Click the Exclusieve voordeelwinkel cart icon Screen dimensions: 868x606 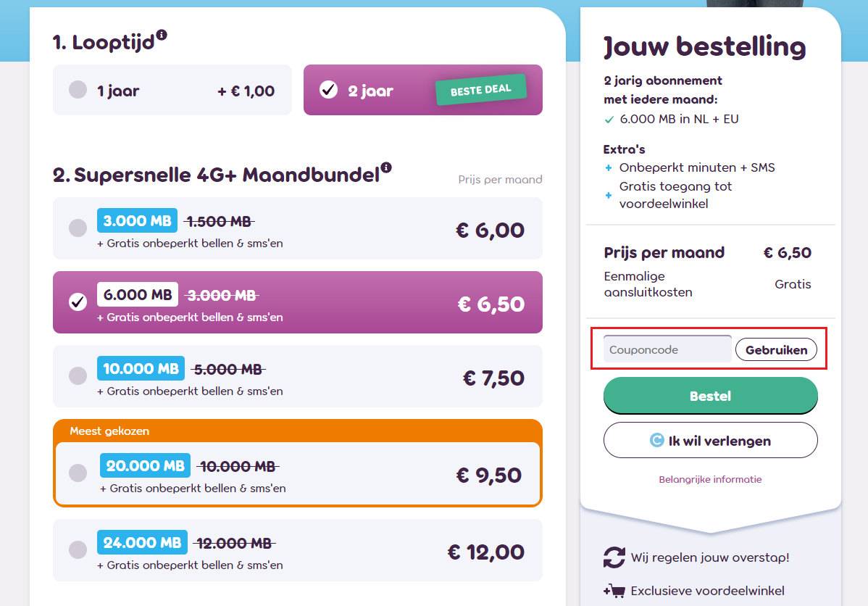click(x=614, y=590)
